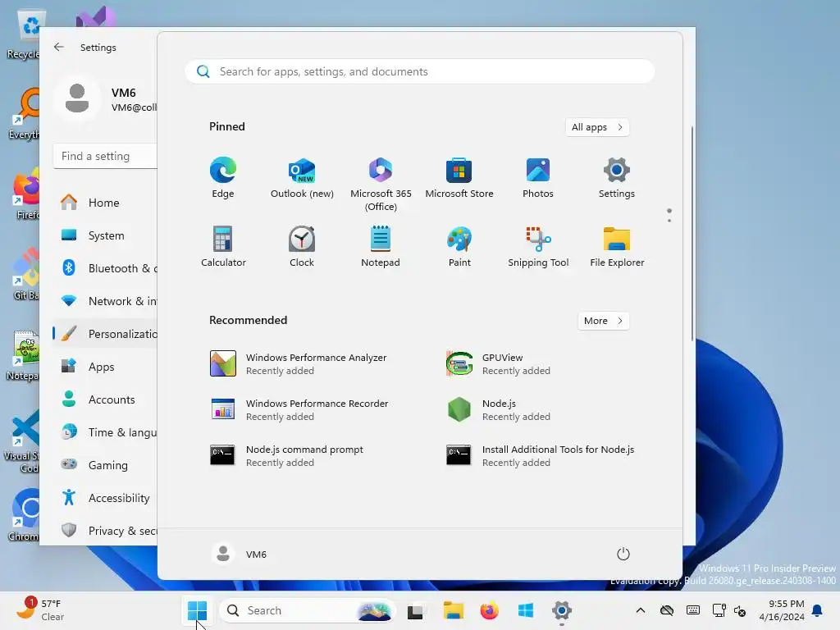
Task: Open Network & internet settings category
Action: [x=105, y=300]
